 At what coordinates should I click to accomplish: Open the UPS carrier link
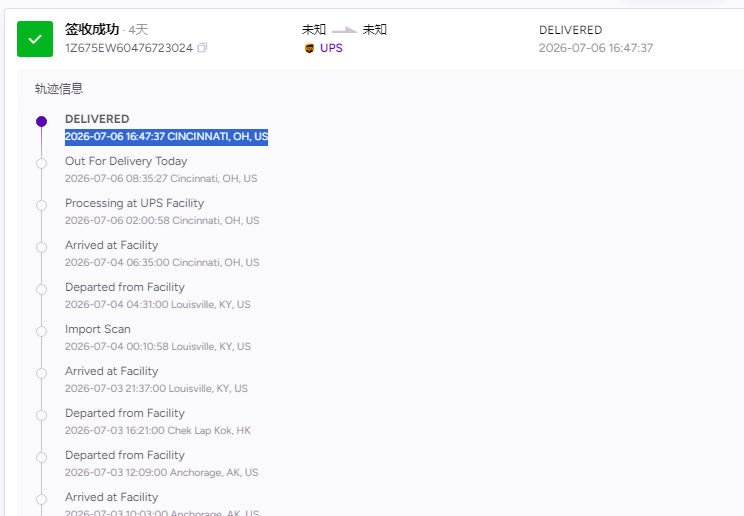[331, 48]
